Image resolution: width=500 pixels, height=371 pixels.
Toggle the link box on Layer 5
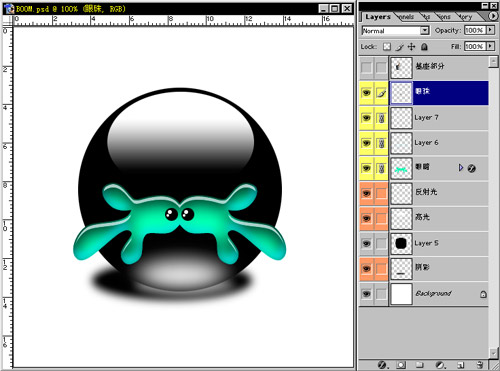pos(381,244)
